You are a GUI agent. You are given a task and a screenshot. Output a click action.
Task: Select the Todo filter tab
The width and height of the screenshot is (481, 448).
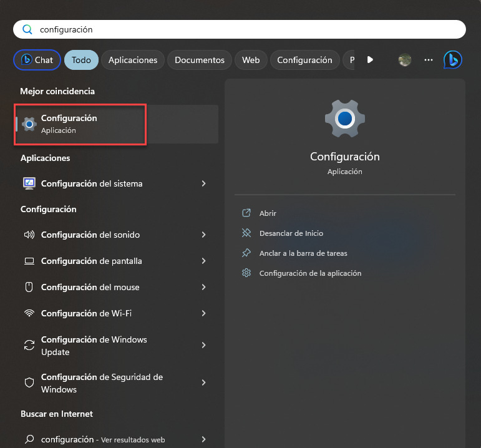pos(81,60)
